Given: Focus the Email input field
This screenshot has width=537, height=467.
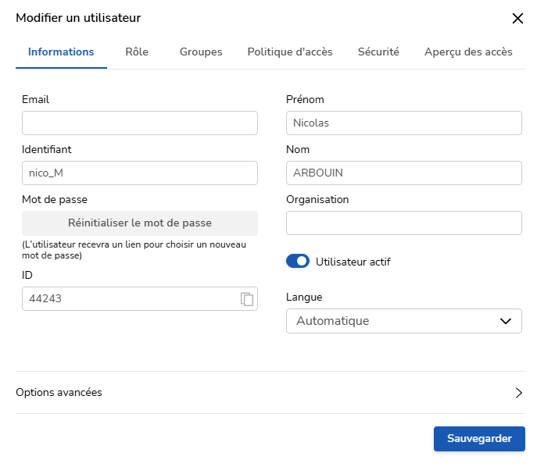Looking at the screenshot, I should (x=140, y=123).
